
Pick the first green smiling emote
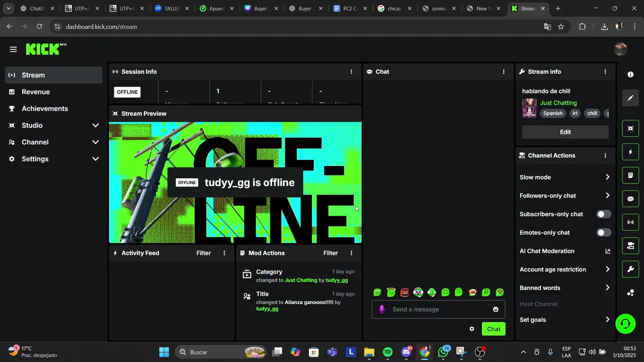point(377,292)
